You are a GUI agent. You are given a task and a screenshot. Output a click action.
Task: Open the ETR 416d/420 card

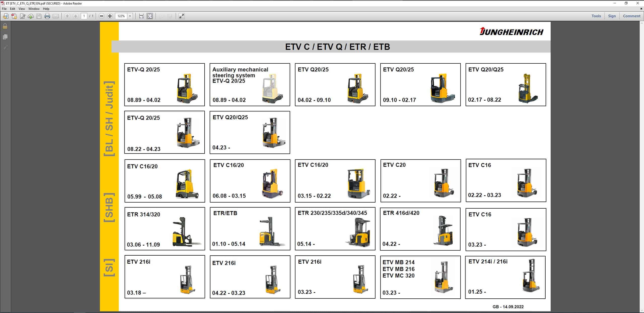[x=420, y=229]
